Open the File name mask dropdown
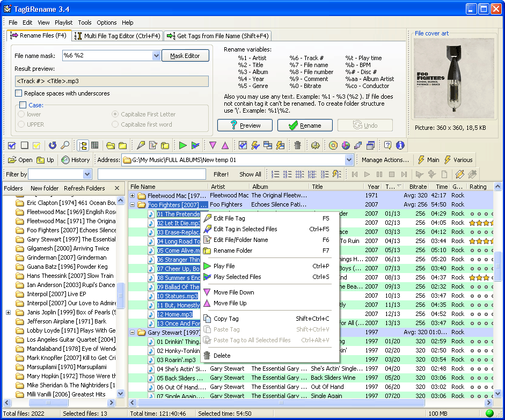Screen dimensions: 505x420 (x=157, y=55)
